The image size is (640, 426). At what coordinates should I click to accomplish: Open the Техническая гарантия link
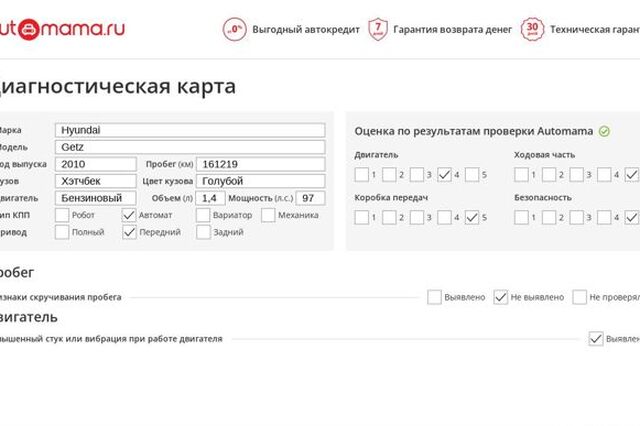click(595, 30)
